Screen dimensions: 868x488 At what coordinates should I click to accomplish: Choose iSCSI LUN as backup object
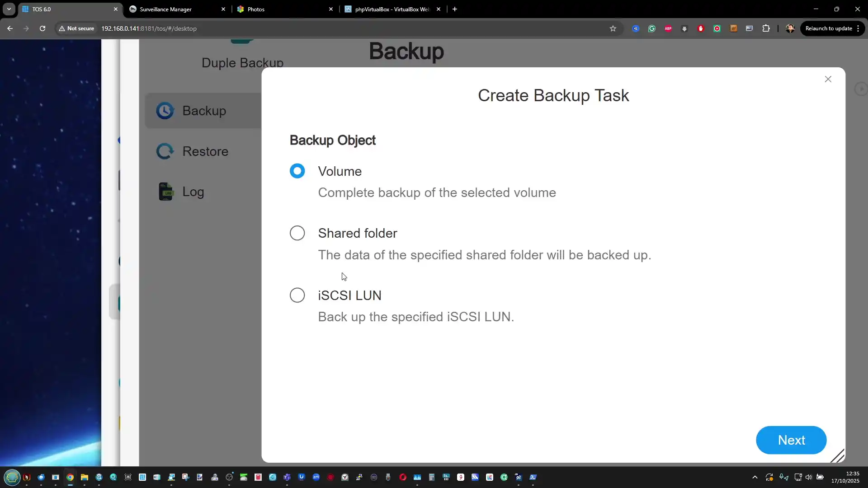(x=297, y=296)
